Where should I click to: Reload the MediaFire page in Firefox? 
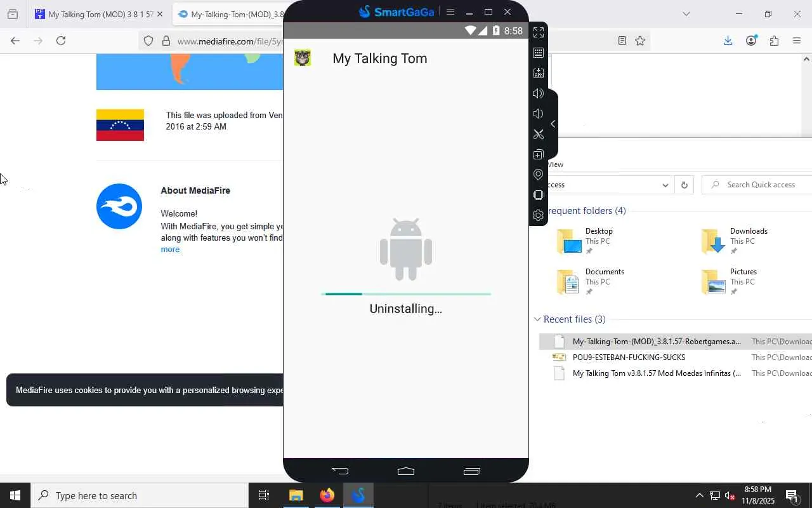click(x=61, y=41)
